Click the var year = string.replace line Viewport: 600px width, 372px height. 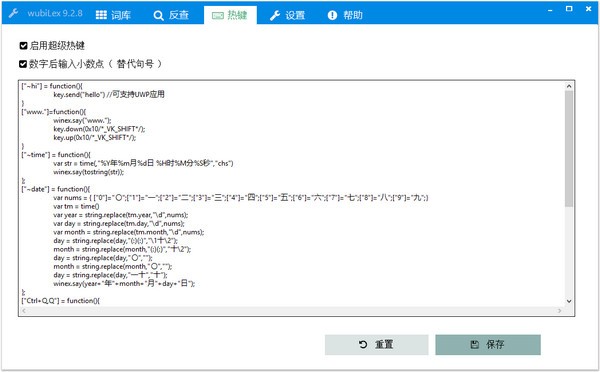pyautogui.click(x=121, y=215)
